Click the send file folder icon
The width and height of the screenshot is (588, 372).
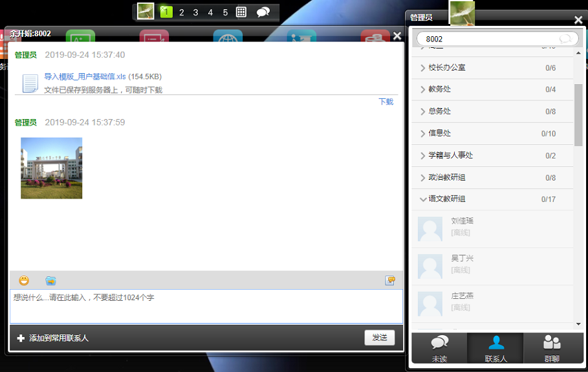click(50, 280)
